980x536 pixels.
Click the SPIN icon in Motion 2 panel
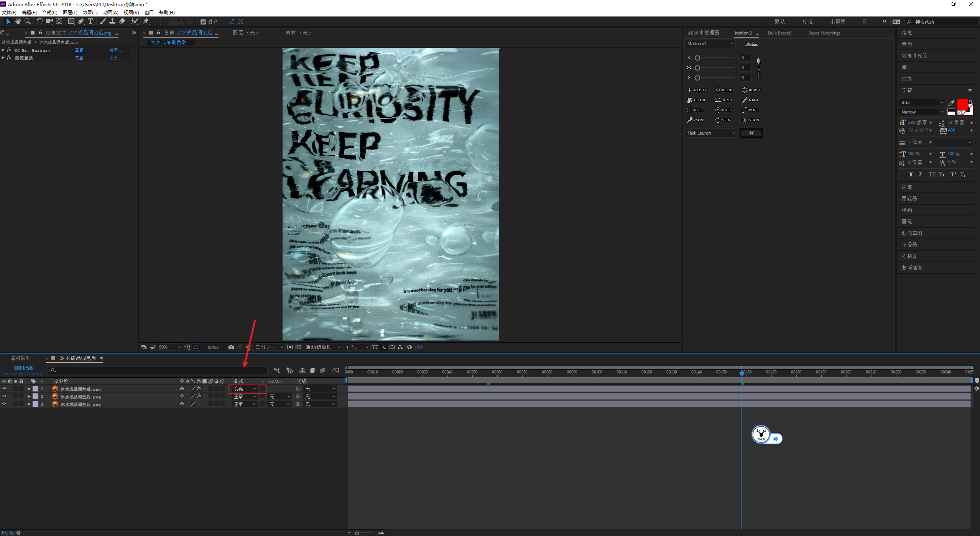point(718,120)
